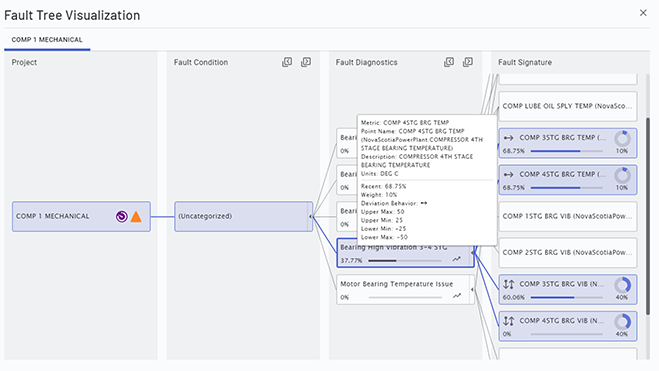Open trend chart icon on Motor Bearing Temperature Issue

click(456, 296)
